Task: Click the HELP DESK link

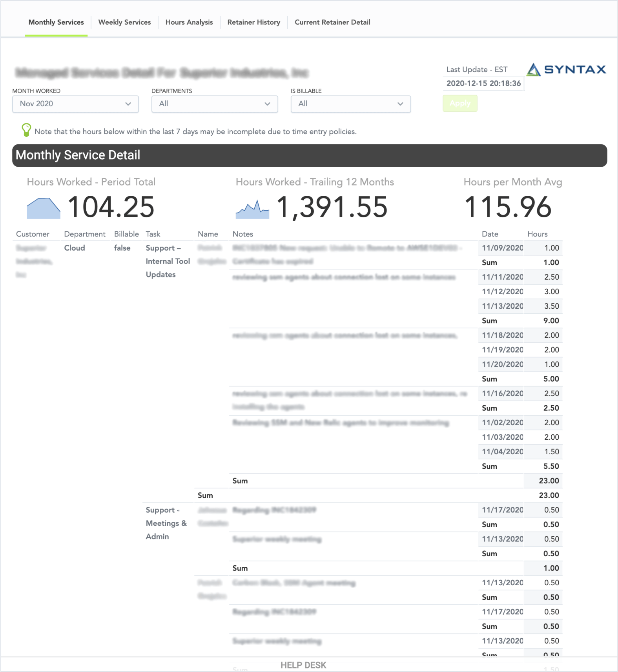Action: [x=303, y=665]
